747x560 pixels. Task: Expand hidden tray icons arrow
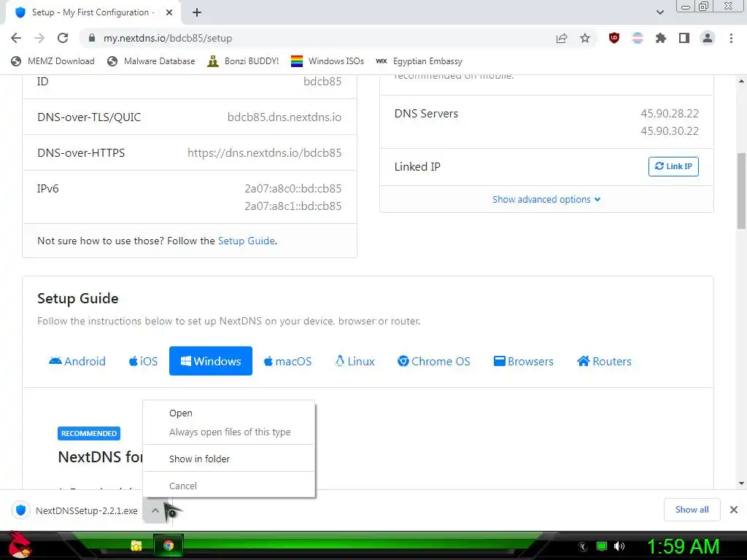click(583, 547)
